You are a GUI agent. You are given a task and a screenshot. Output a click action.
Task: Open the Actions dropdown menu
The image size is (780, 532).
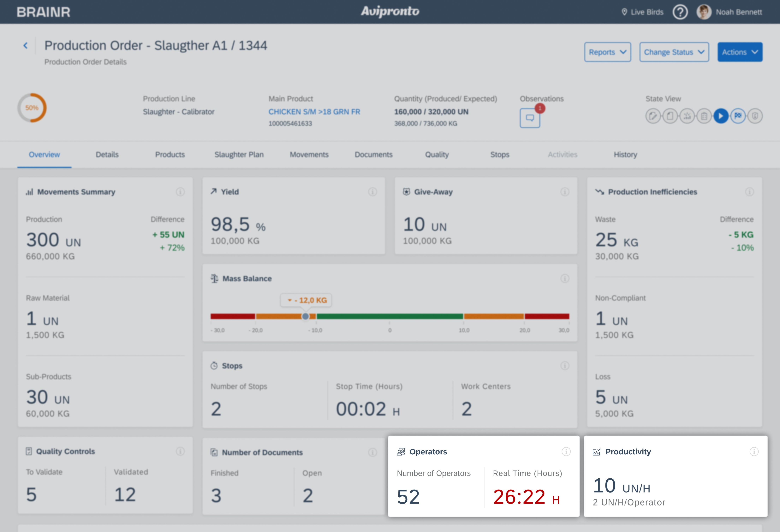(740, 52)
